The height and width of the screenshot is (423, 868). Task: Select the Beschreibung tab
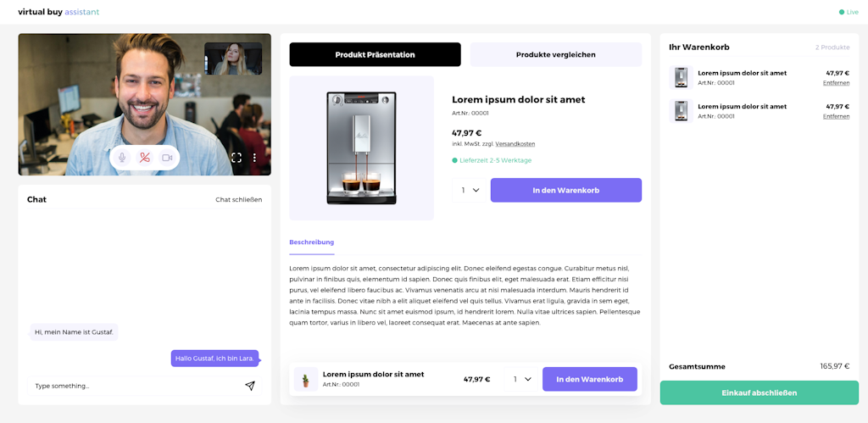tap(311, 242)
